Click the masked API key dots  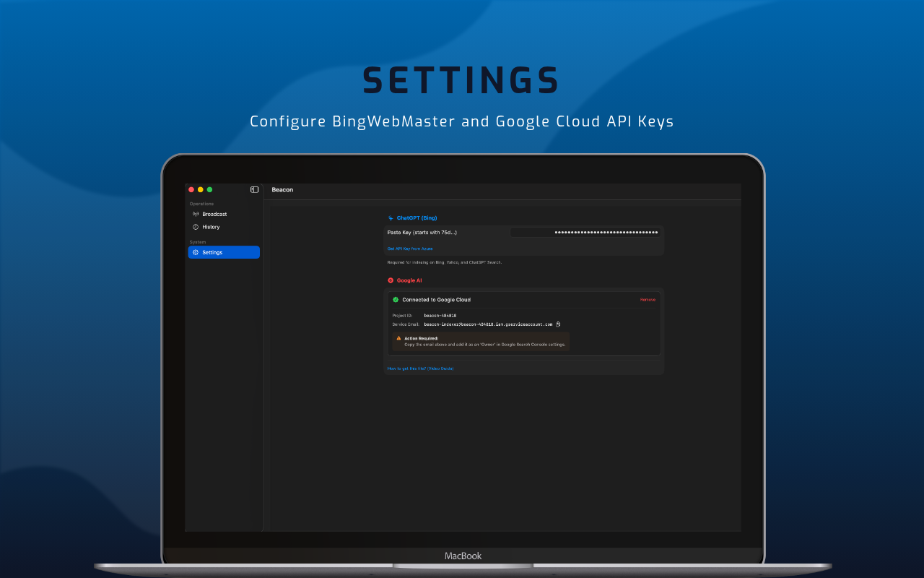[x=606, y=233]
